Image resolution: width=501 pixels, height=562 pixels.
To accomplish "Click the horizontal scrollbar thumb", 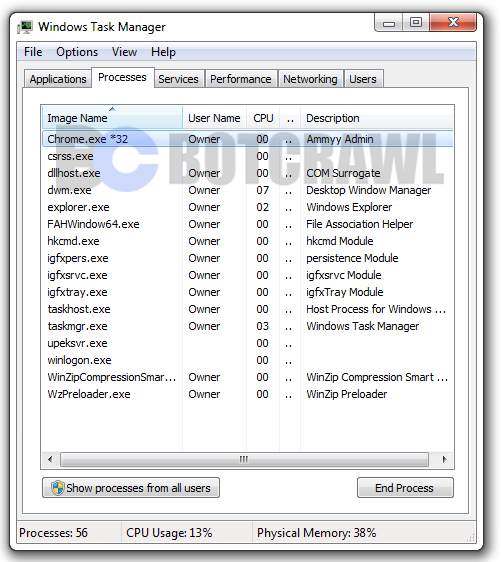I will (244, 459).
